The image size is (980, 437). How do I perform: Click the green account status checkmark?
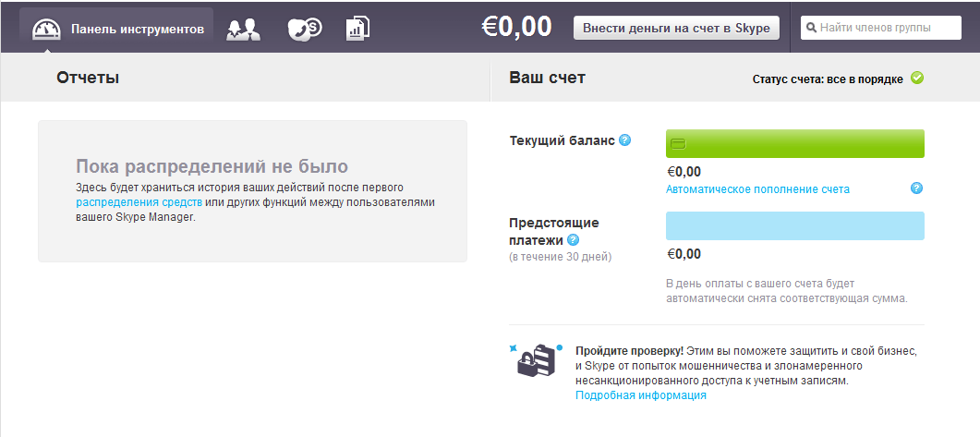point(917,79)
